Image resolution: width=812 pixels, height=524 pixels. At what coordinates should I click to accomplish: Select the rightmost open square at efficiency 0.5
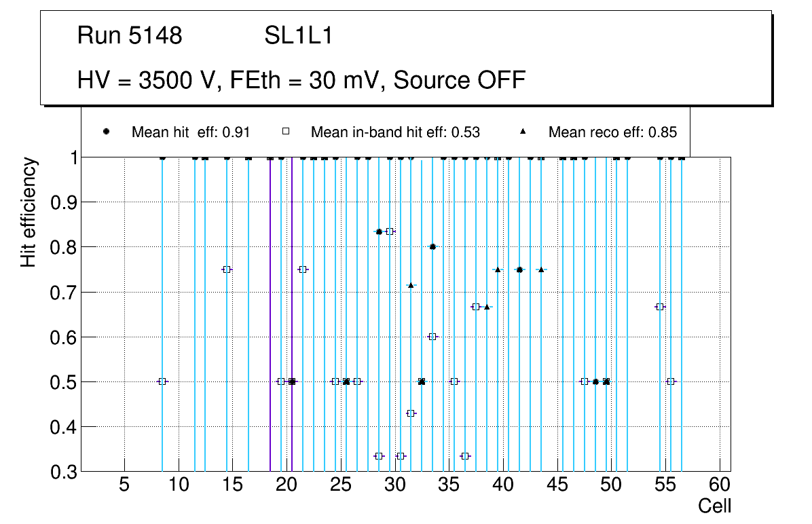pyautogui.click(x=671, y=381)
